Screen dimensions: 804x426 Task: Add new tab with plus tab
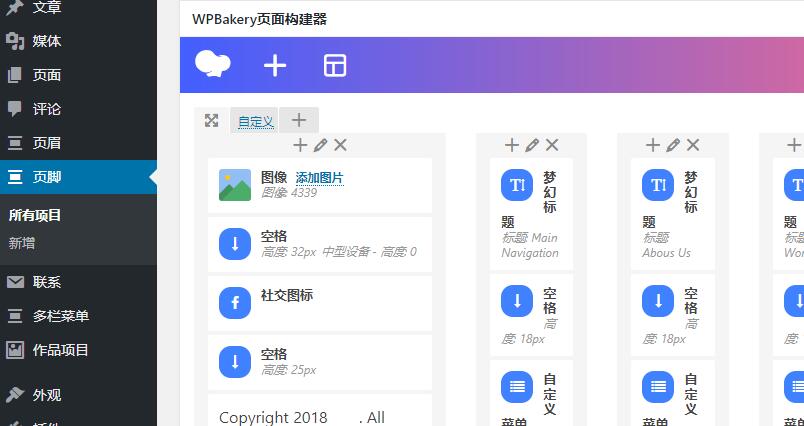(x=298, y=120)
